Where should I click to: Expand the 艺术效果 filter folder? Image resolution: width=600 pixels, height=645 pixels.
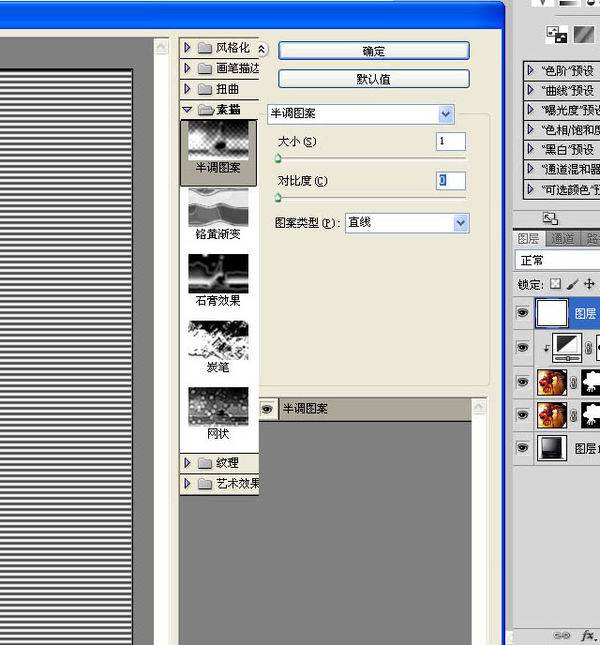(187, 483)
